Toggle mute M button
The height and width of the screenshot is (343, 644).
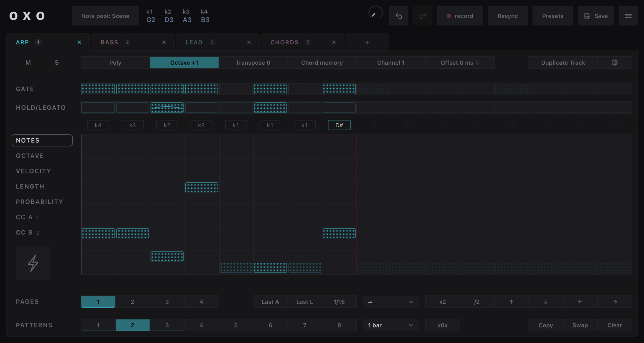[28, 62]
